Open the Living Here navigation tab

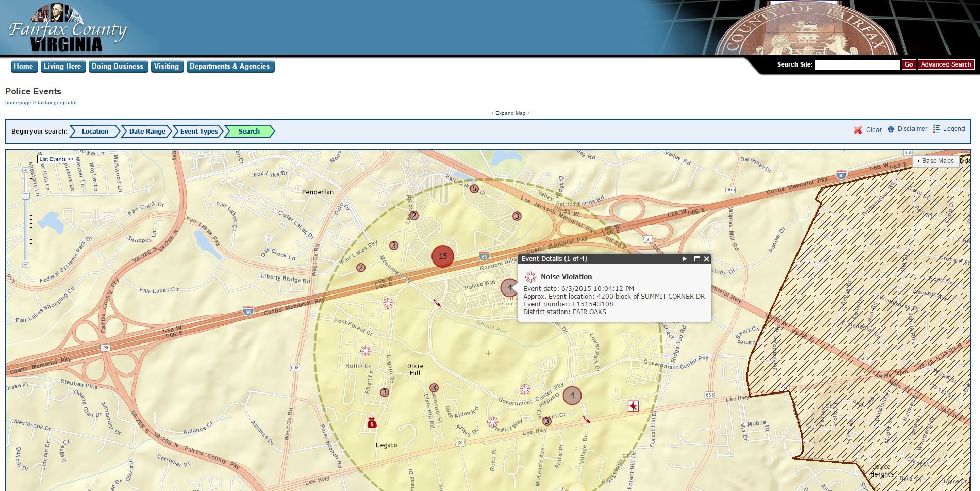[x=62, y=66]
